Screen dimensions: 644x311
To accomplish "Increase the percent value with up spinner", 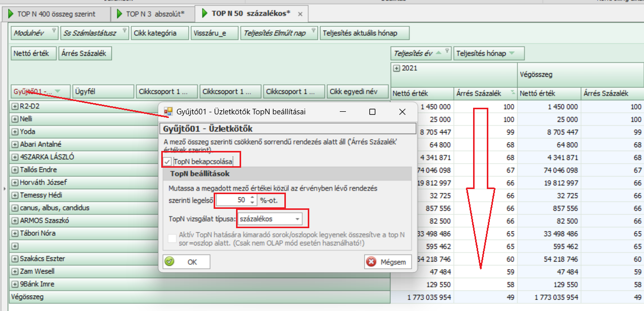I will pyautogui.click(x=252, y=198).
